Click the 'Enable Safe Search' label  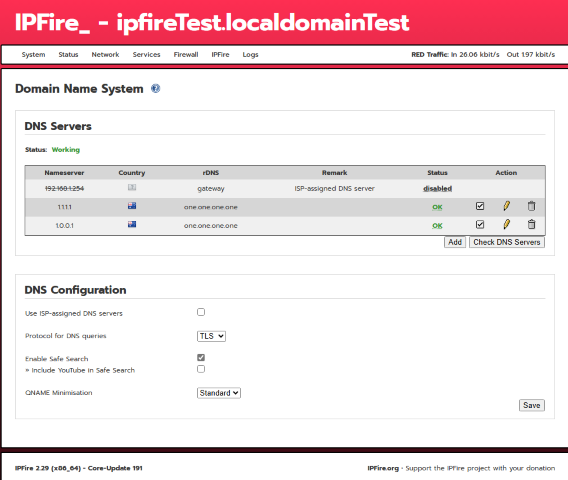pos(57,359)
